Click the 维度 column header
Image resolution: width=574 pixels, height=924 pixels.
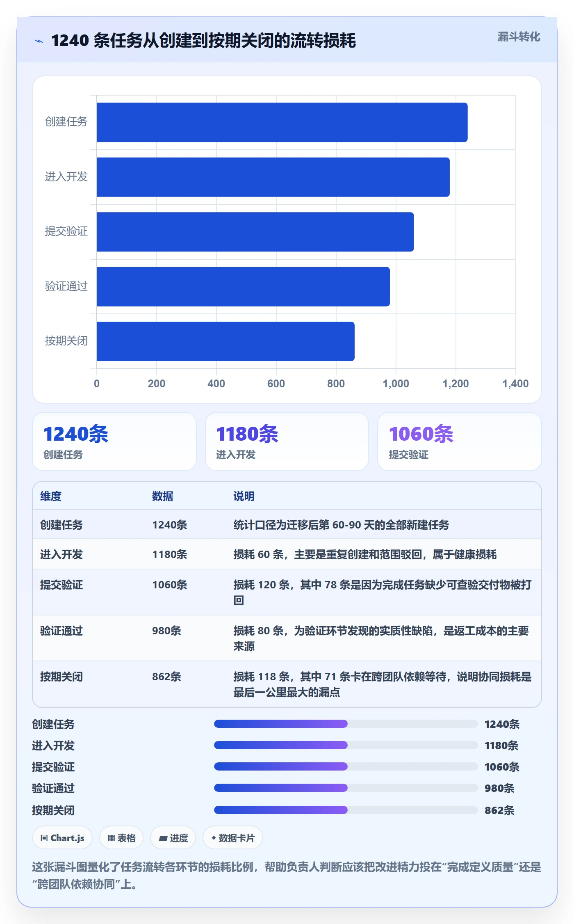51,496
